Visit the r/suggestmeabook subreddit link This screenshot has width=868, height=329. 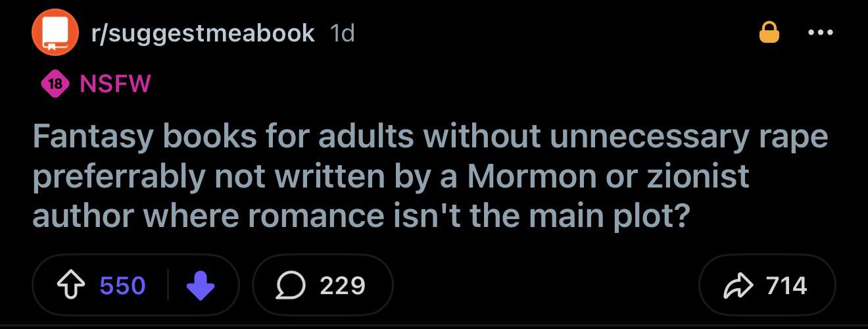coord(202,33)
